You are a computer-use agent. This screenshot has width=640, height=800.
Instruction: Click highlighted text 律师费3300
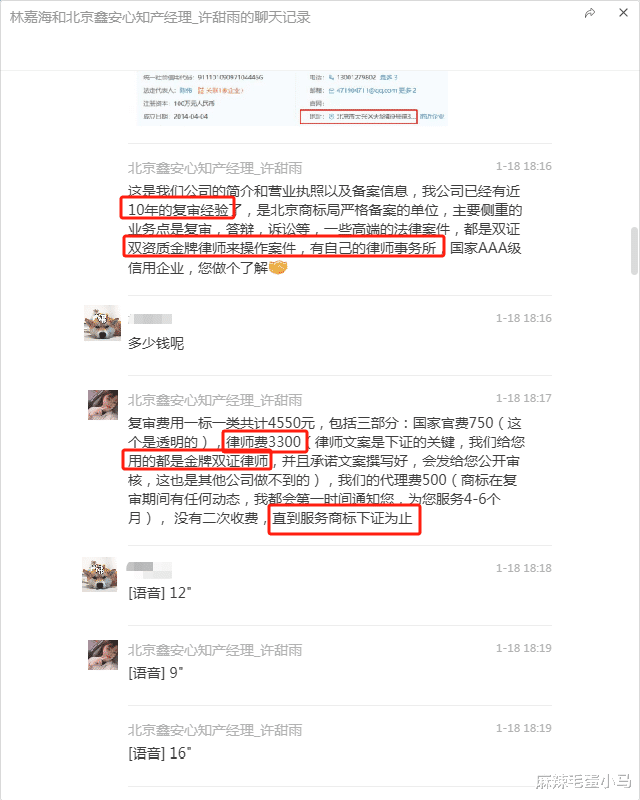tap(264, 442)
